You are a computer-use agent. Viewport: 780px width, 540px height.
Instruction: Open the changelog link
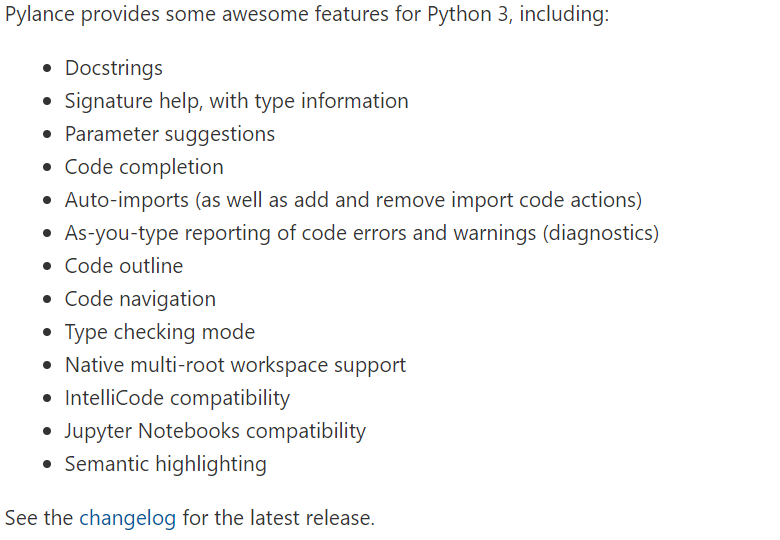point(127,518)
